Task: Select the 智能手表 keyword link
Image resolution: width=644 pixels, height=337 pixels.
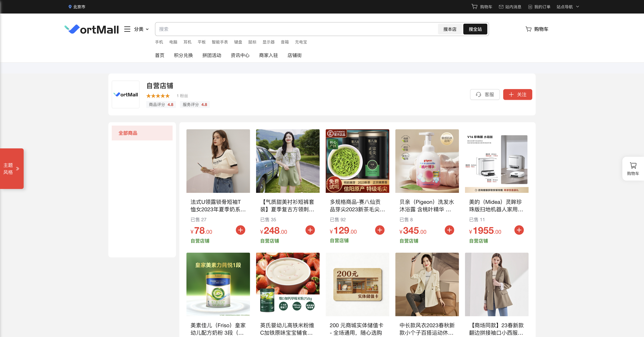Action: [220, 42]
